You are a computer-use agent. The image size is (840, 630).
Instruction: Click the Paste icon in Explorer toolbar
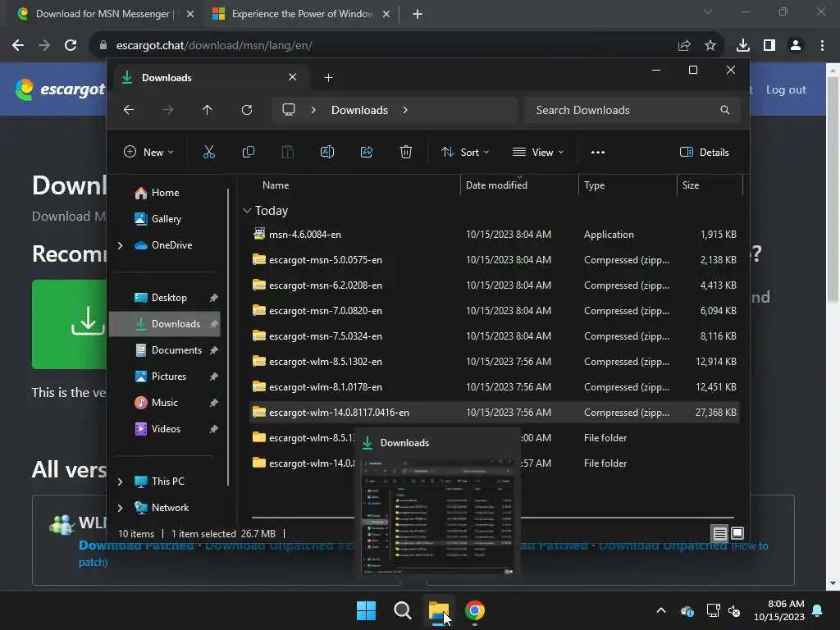point(288,152)
